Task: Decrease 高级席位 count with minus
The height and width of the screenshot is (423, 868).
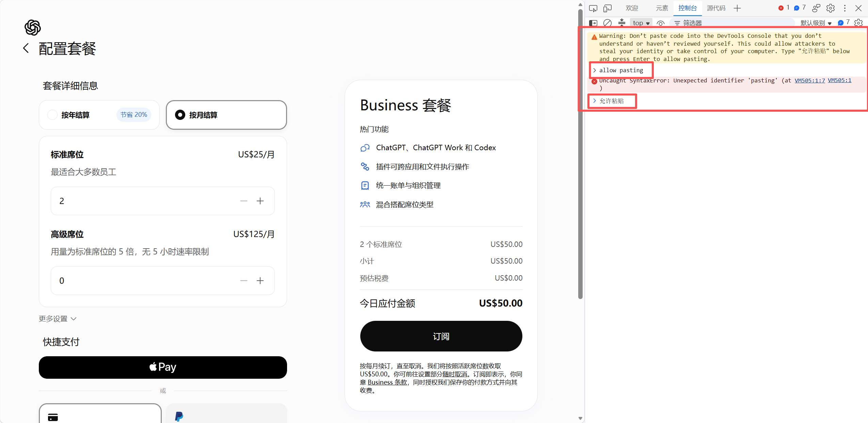Action: click(244, 281)
